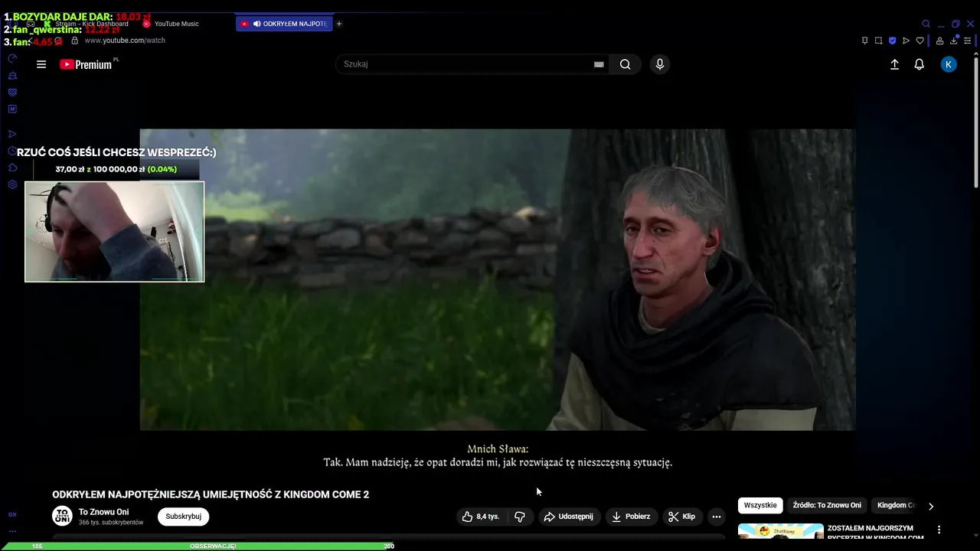Screen dimensions: 980x551
Task: Open the YouTube upload/create icon
Action: (894, 64)
